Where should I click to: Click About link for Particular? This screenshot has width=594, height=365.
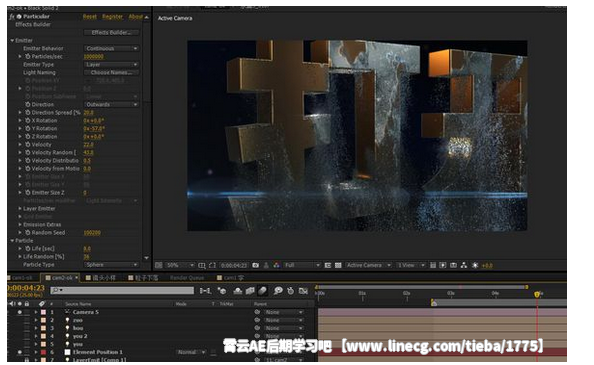click(136, 17)
